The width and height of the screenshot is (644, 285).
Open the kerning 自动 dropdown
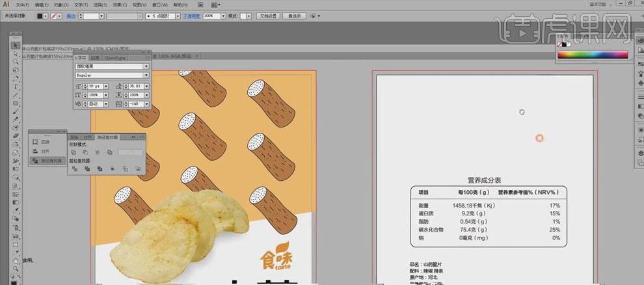tap(106, 104)
